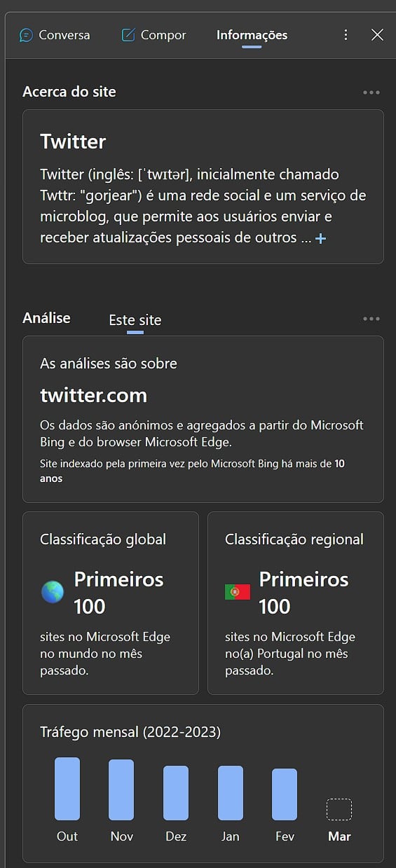This screenshot has height=868, width=396.
Task: Switch to the Conversa tab
Action: tap(55, 35)
